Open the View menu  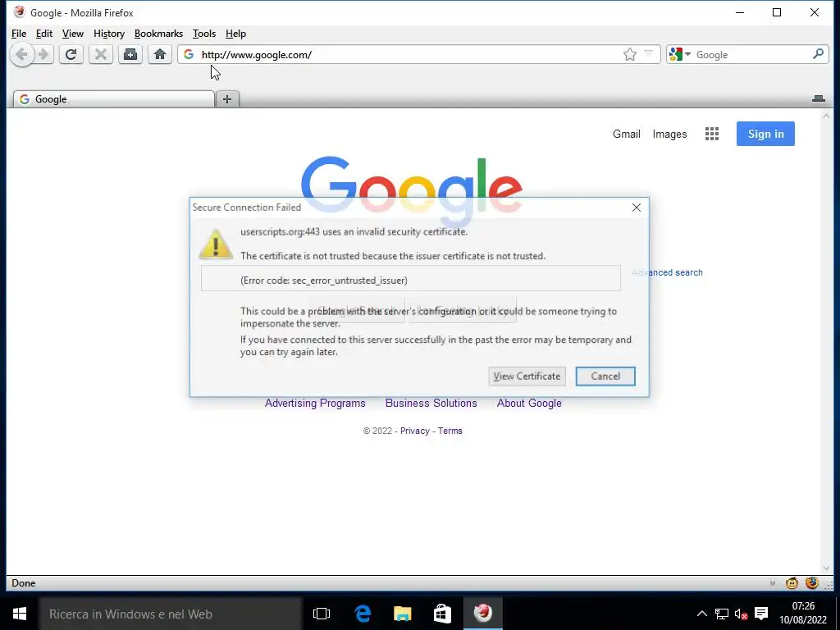[x=73, y=34]
